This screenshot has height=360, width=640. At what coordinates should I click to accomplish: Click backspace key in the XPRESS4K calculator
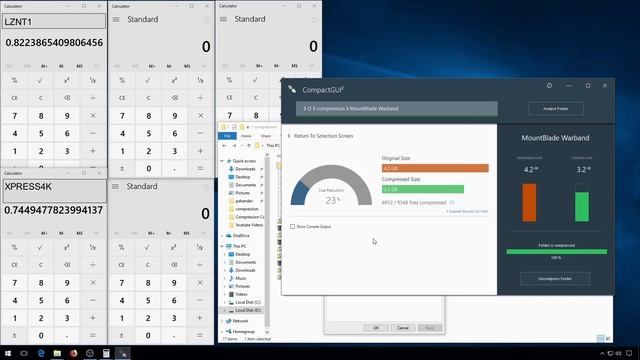[x=67, y=265]
